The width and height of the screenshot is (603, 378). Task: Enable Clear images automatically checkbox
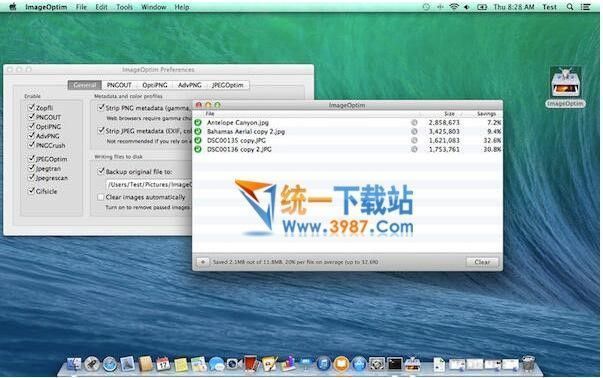click(x=101, y=197)
